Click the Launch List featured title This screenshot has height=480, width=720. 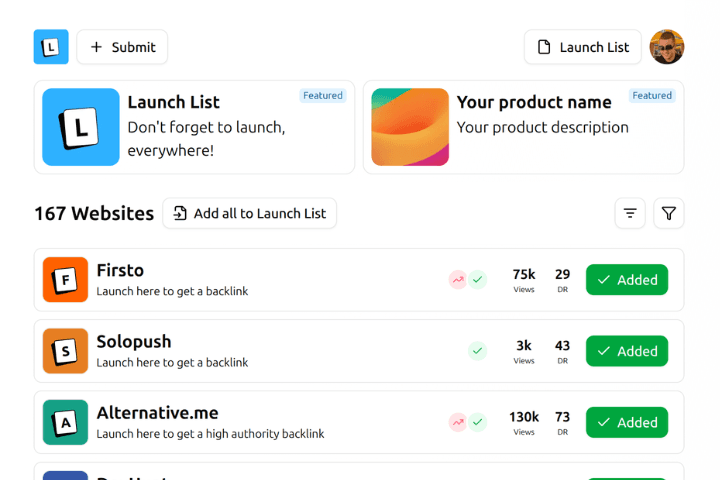(x=174, y=102)
